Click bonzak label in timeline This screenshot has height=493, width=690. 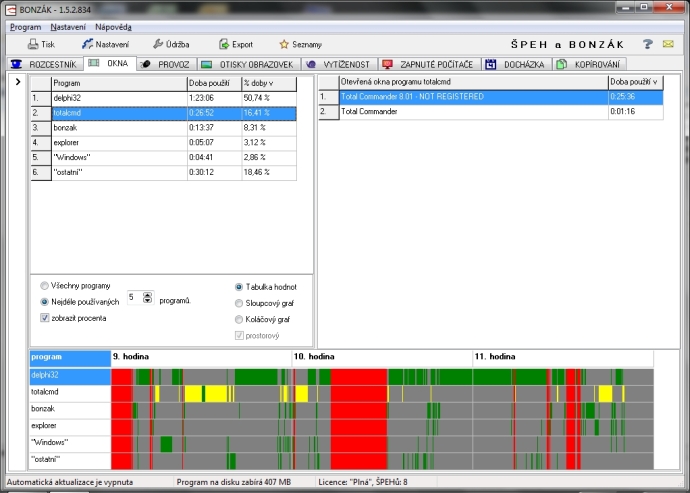[x=70, y=409]
